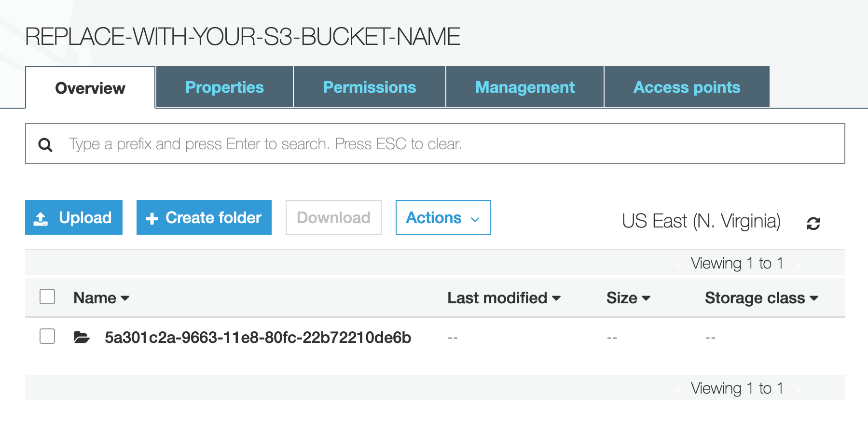Viewport: 868px width, 425px height.
Task: Tick the select-all checkbox in header
Action: tap(47, 297)
